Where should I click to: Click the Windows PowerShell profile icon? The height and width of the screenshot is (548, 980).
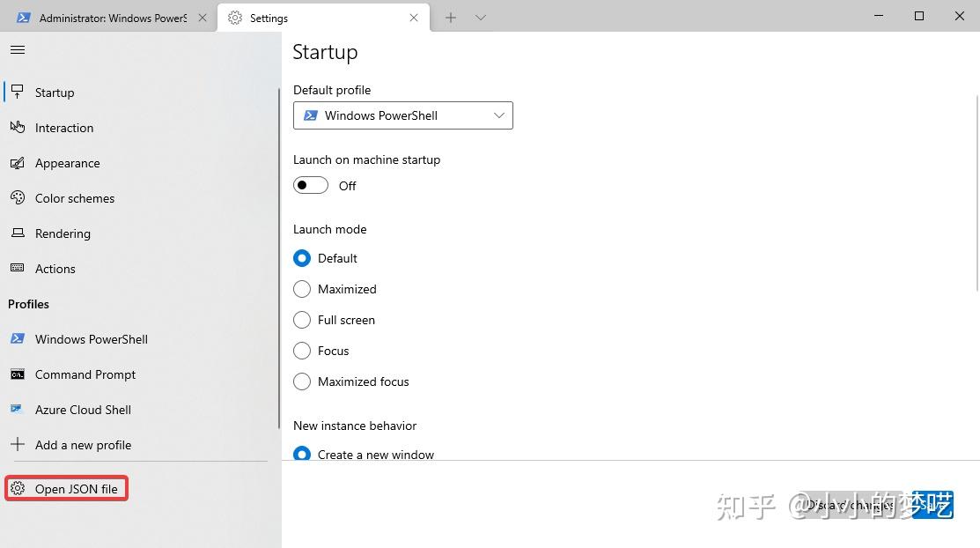click(16, 338)
